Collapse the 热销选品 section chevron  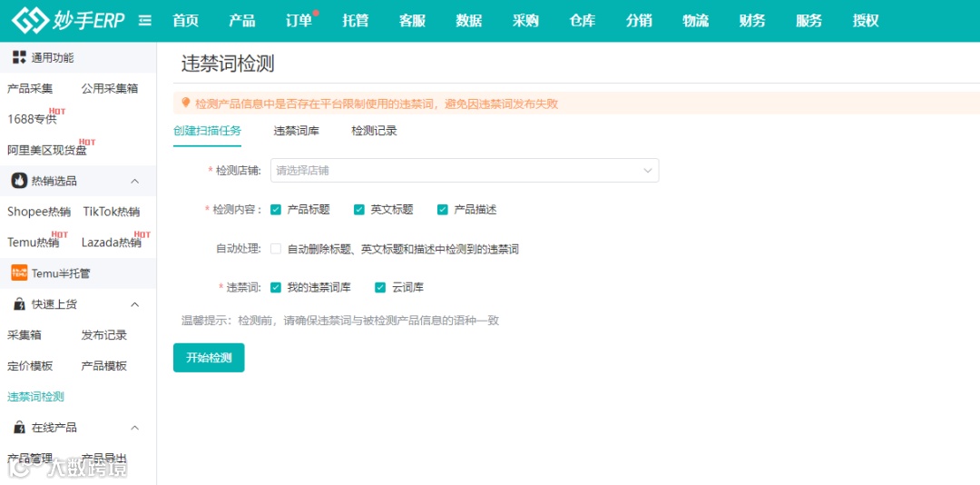134,181
